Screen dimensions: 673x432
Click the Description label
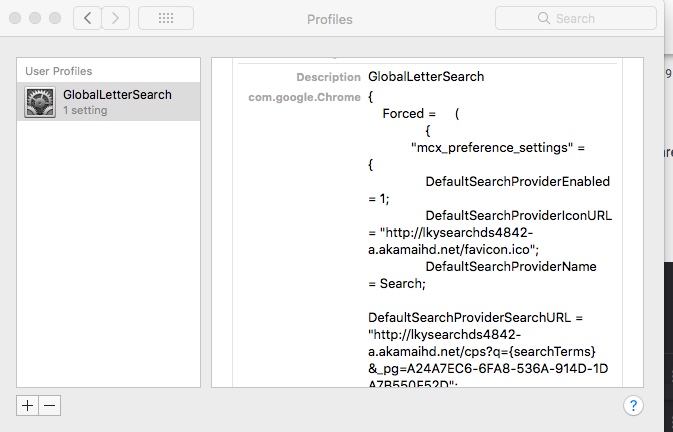[328, 77]
